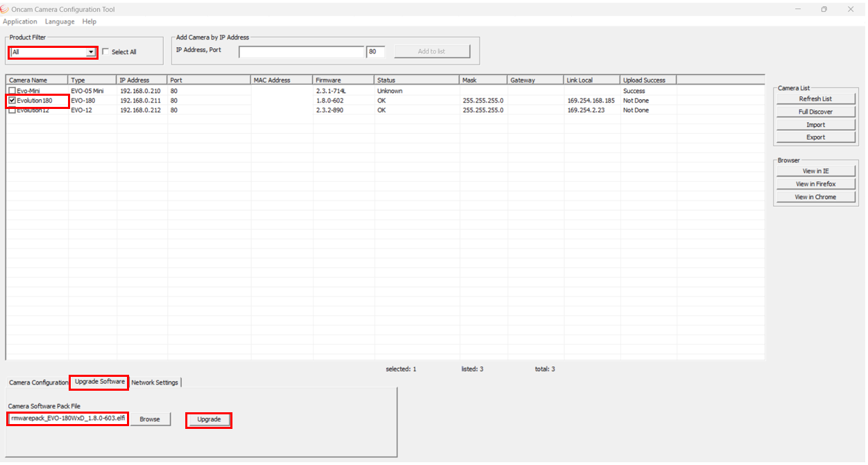Viewport: 868px width, 465px height.
Task: Click link local 169.254.2.23
Action: (x=586, y=110)
